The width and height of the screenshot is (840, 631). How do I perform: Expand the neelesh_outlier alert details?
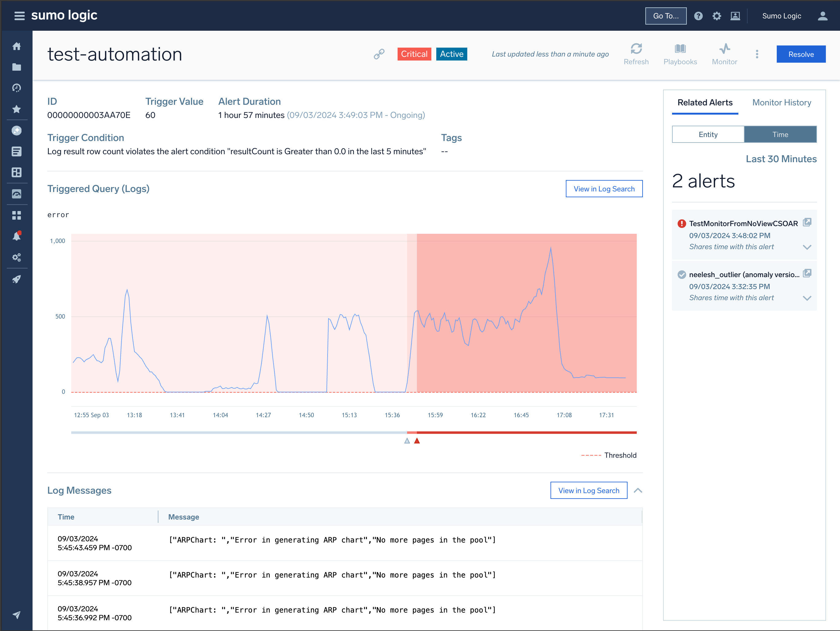[x=807, y=298]
